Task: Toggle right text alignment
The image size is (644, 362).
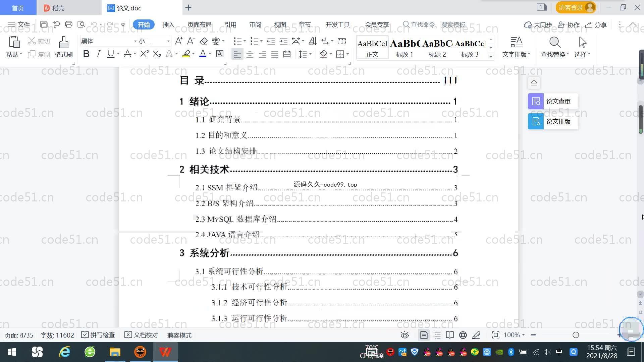Action: 262,54
